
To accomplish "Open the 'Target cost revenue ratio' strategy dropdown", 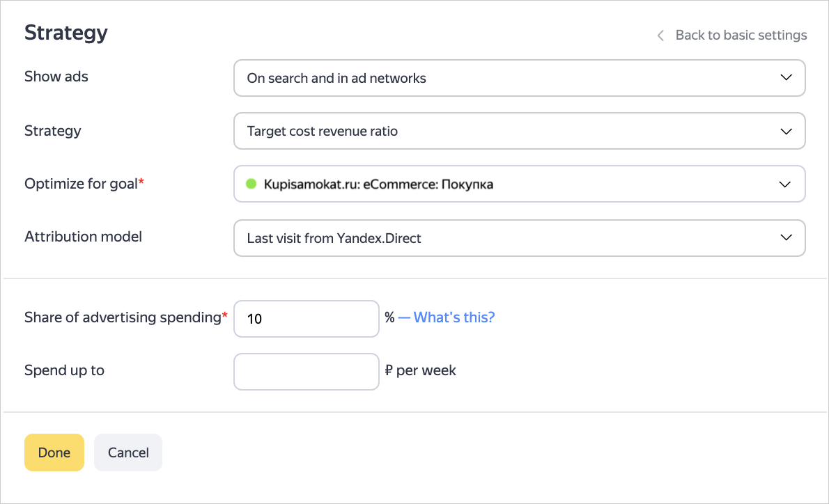I will click(x=519, y=131).
